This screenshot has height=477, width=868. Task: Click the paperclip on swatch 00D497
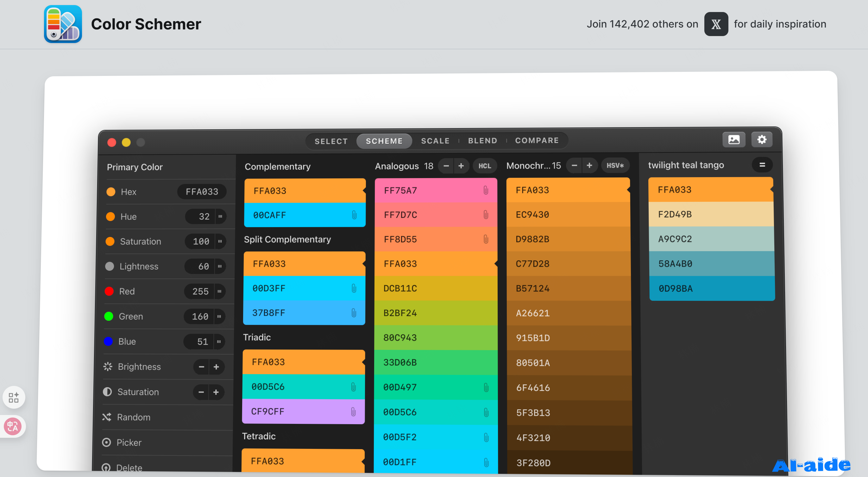(x=486, y=387)
